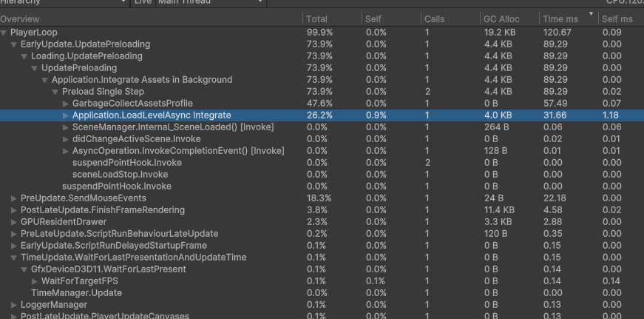Sort by the Total column header
This screenshot has width=644, height=319.
pos(317,19)
